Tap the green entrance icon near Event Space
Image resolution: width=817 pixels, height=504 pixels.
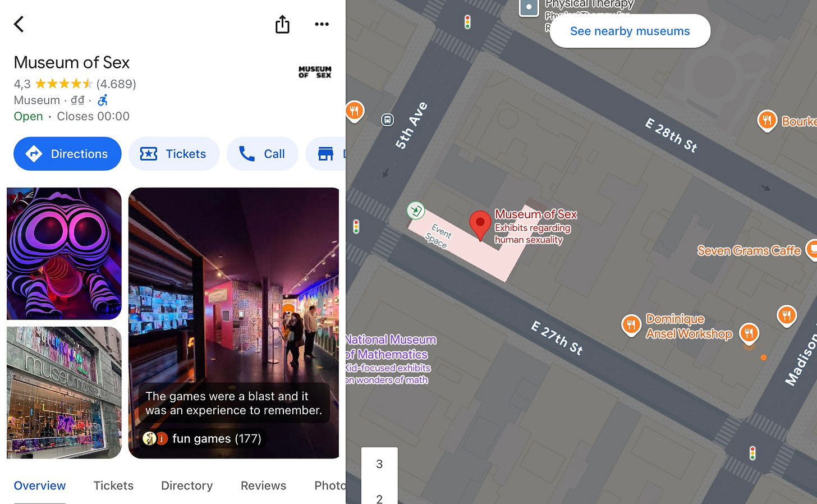pos(416,211)
